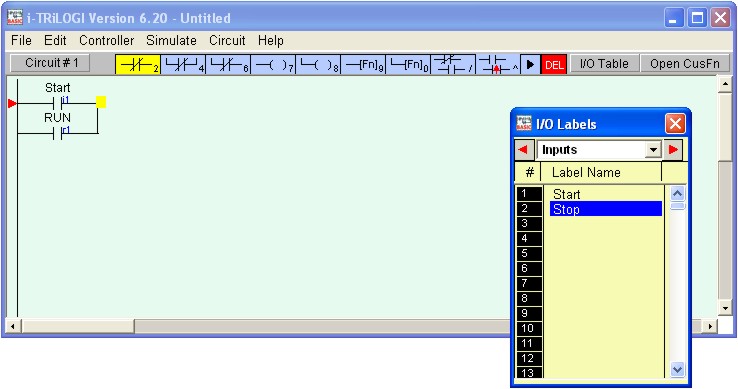
Task: Click the red circuit pointer triangle
Action: tap(12, 103)
